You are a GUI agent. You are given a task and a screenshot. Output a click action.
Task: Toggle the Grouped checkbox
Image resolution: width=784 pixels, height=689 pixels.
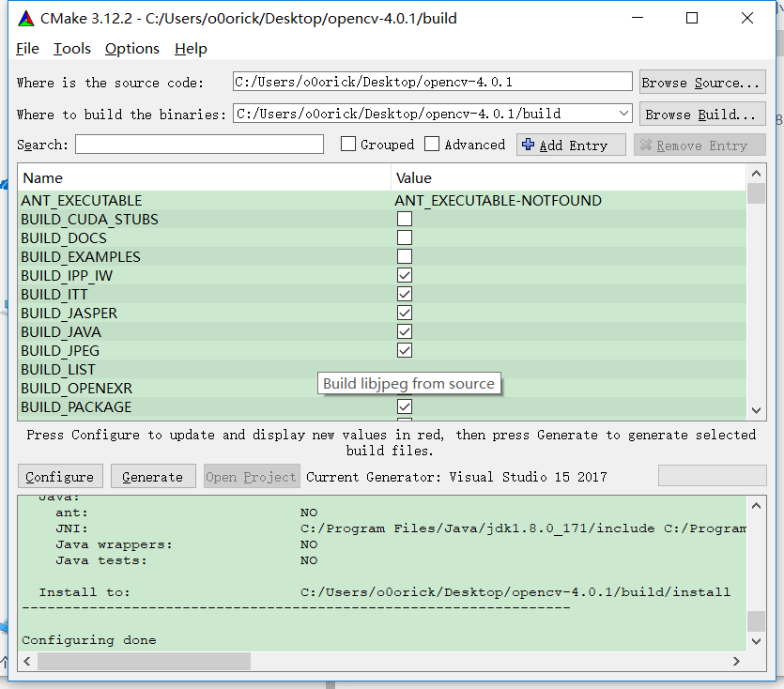(348, 144)
